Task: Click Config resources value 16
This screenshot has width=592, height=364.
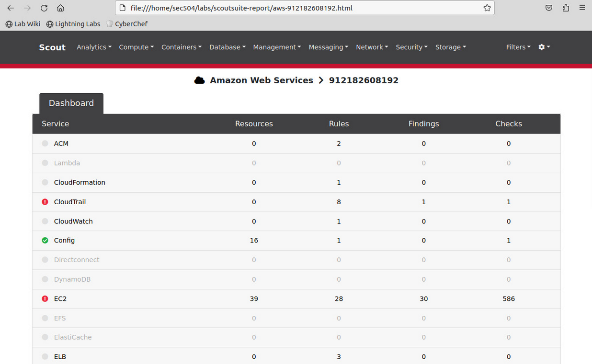Action: tap(254, 241)
